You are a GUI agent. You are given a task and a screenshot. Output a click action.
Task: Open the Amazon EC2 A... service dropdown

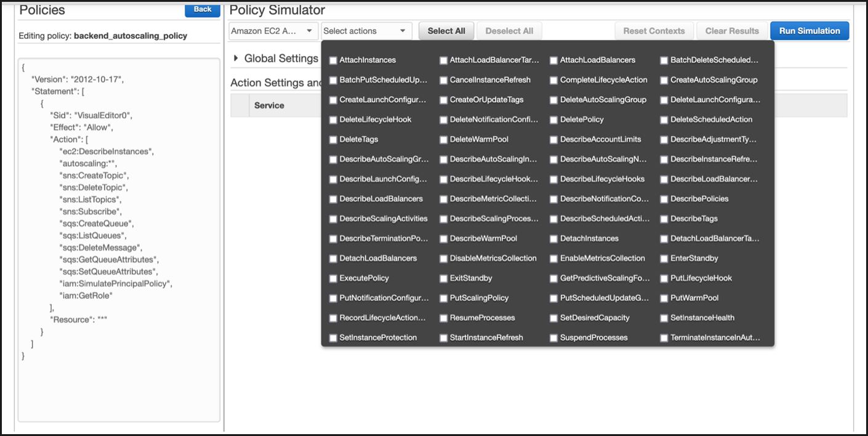pyautogui.click(x=274, y=31)
